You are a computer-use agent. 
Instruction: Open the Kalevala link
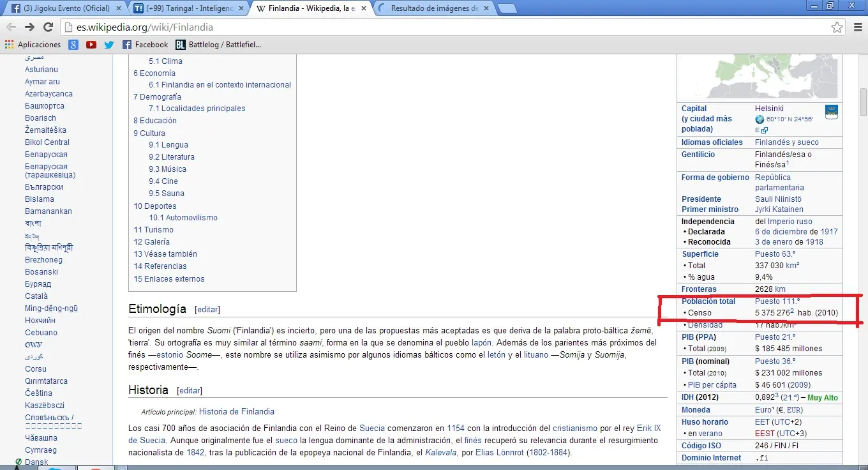tap(442, 453)
